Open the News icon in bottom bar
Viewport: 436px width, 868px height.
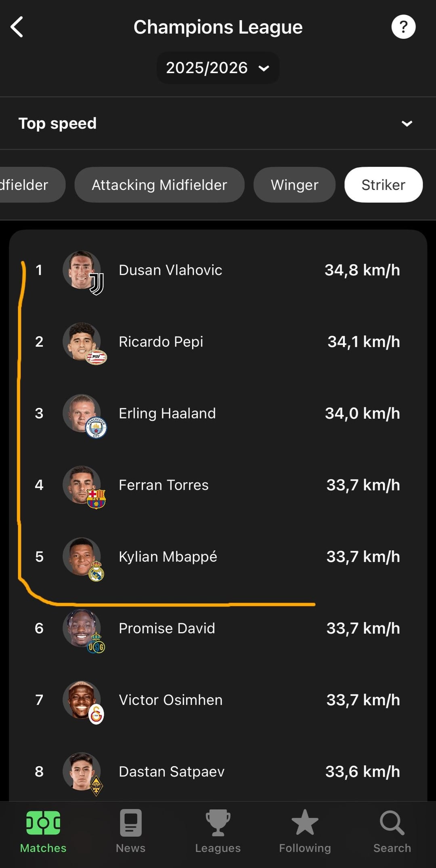coord(130,824)
